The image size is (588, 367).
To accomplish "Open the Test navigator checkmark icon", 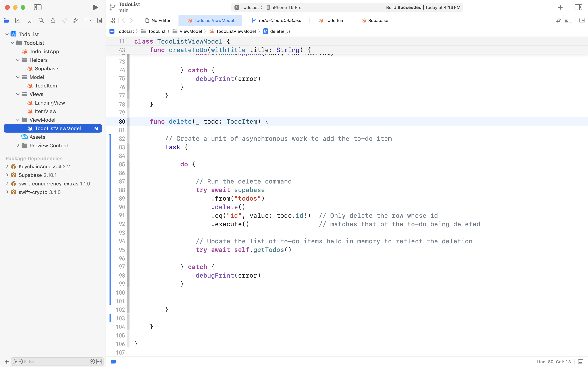I will point(64,20).
